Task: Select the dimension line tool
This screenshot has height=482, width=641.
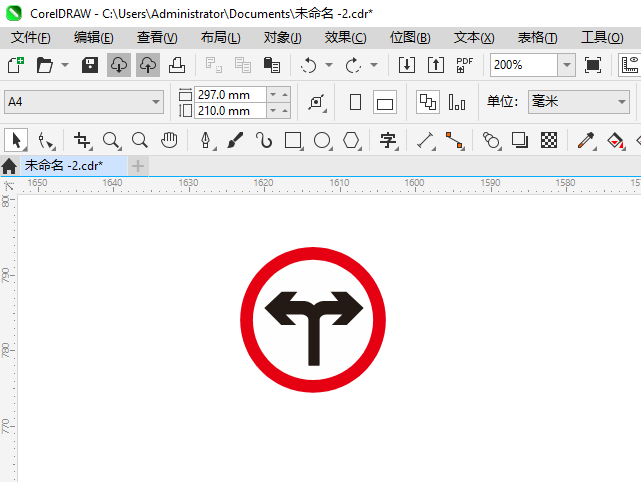Action: (425, 141)
